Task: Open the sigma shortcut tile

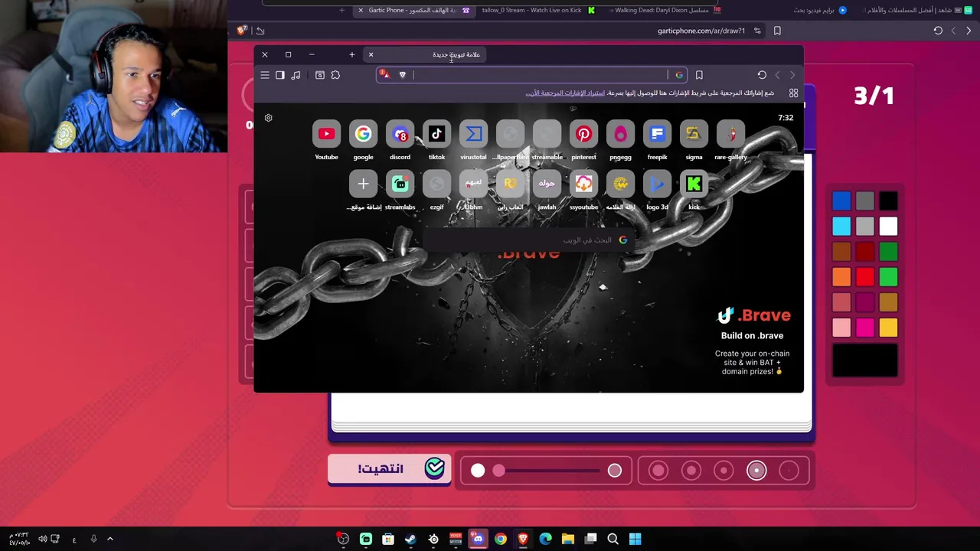Action: pos(694,135)
